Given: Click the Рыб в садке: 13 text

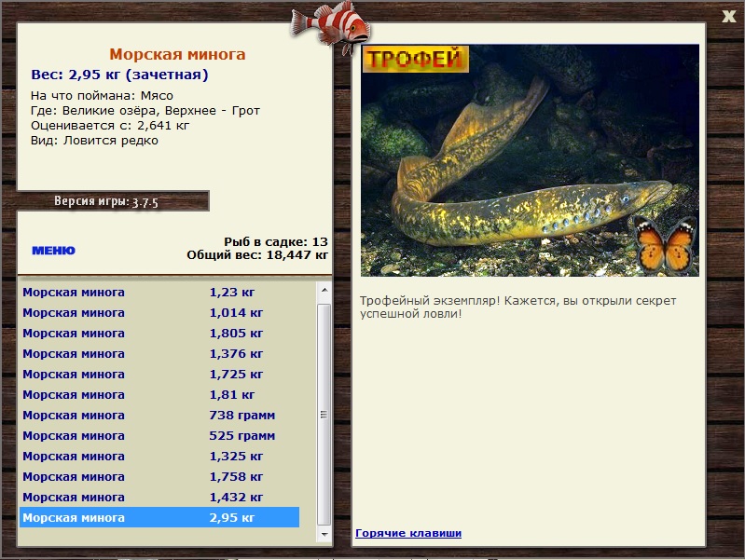Looking at the screenshot, I should pyautogui.click(x=276, y=241).
